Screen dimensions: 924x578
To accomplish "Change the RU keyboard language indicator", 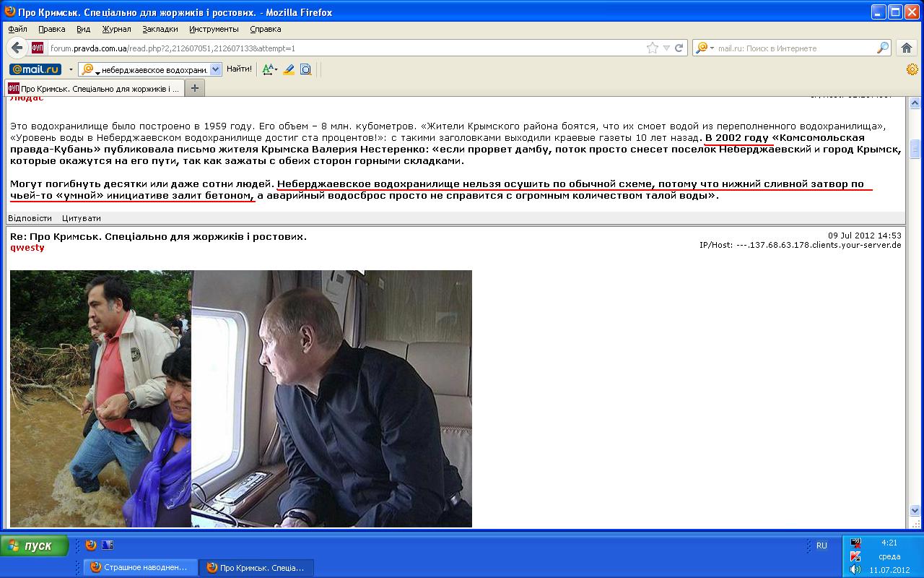I will coord(821,546).
